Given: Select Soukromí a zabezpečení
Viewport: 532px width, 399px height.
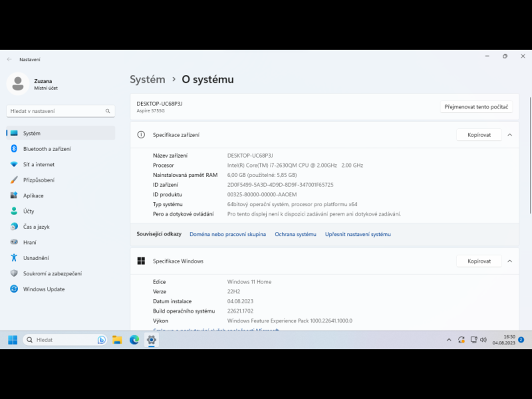Looking at the screenshot, I should (x=52, y=274).
